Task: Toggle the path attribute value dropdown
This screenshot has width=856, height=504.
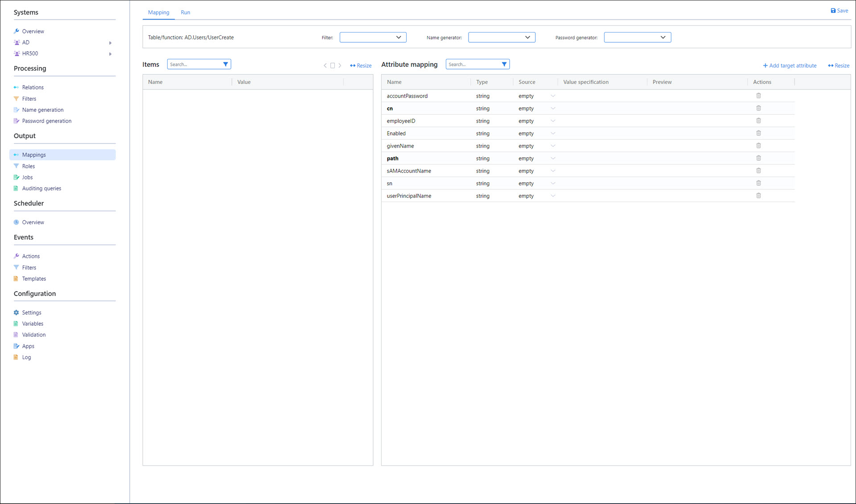Action: (x=552, y=158)
